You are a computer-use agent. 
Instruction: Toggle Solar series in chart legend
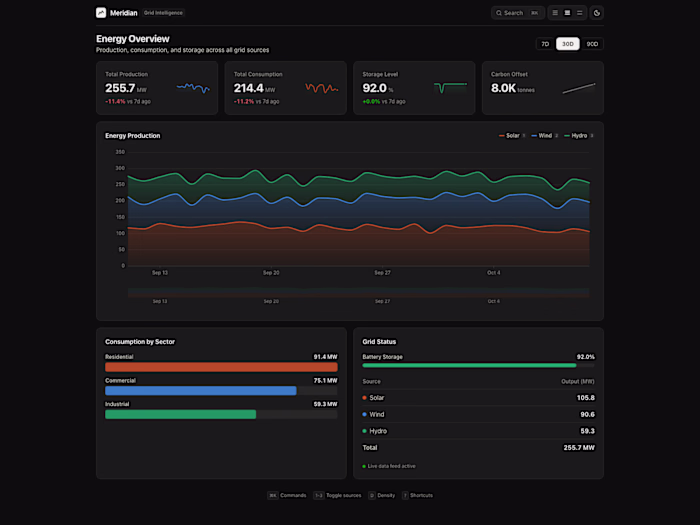point(512,136)
